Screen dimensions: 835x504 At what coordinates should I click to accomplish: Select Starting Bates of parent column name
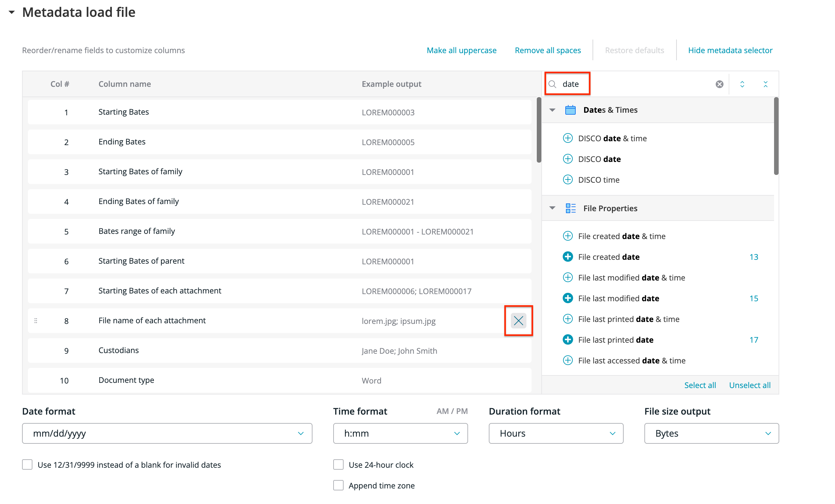141,261
